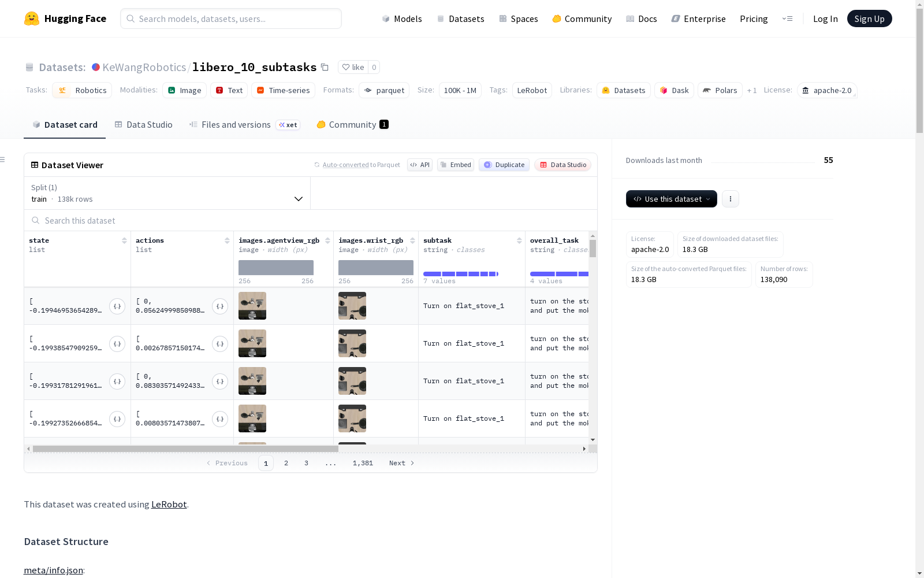Screen dimensions: 924x578
Task: Sort the images.agentview_rgb column
Action: point(327,240)
